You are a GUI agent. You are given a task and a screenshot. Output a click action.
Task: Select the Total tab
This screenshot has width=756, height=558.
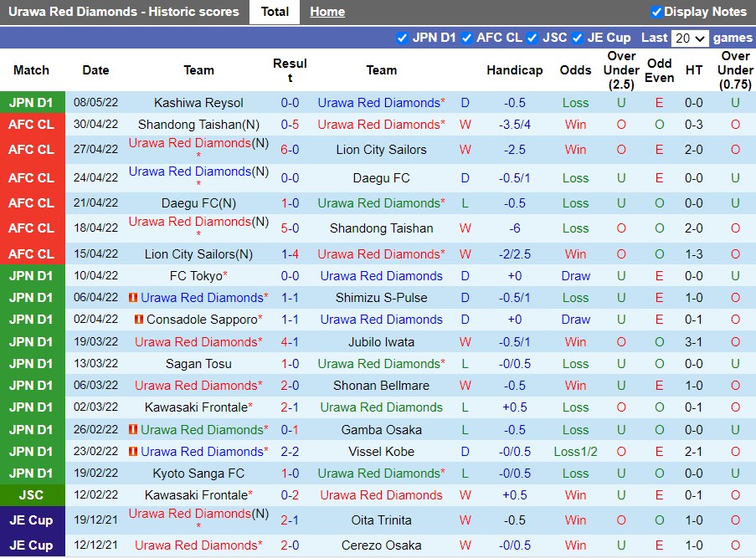tap(275, 12)
